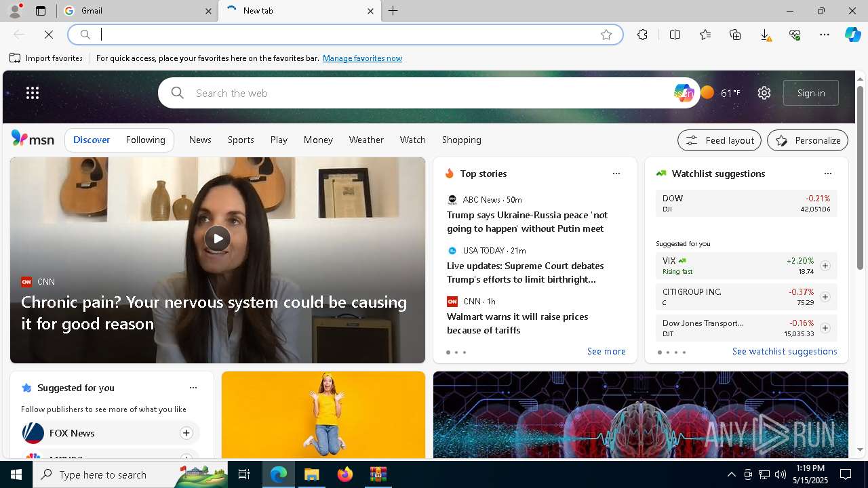868x488 pixels.
Task: Read Trump Ukraine-Russia peace headline
Action: (x=527, y=222)
